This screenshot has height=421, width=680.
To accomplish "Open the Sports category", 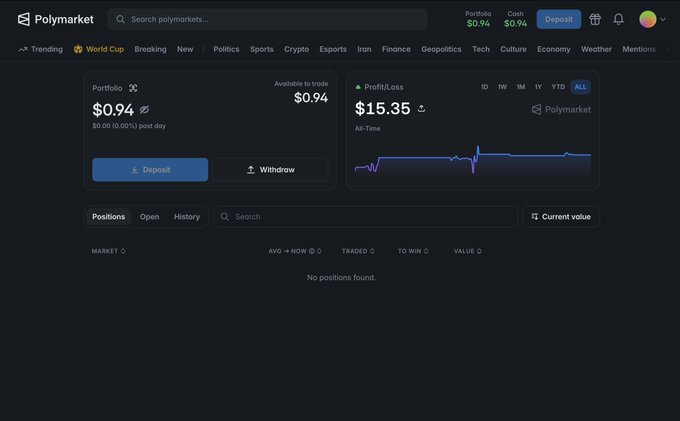I will (262, 49).
